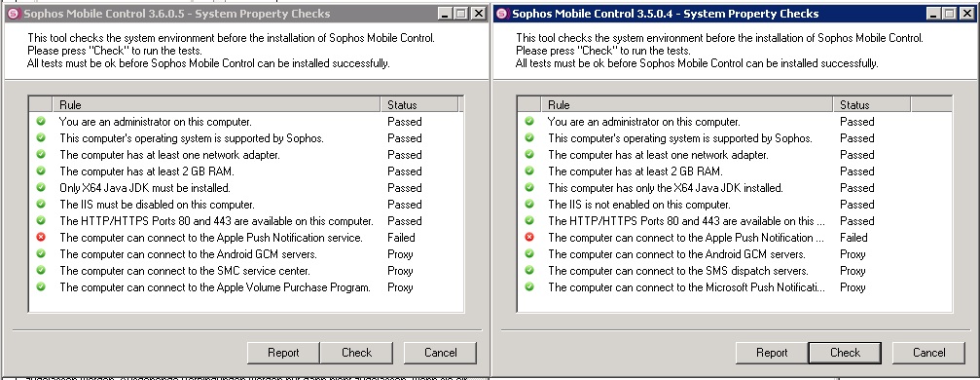980x380 pixels.
Task: Click Failed status in 3.6.0.5 window
Action: tap(401, 238)
